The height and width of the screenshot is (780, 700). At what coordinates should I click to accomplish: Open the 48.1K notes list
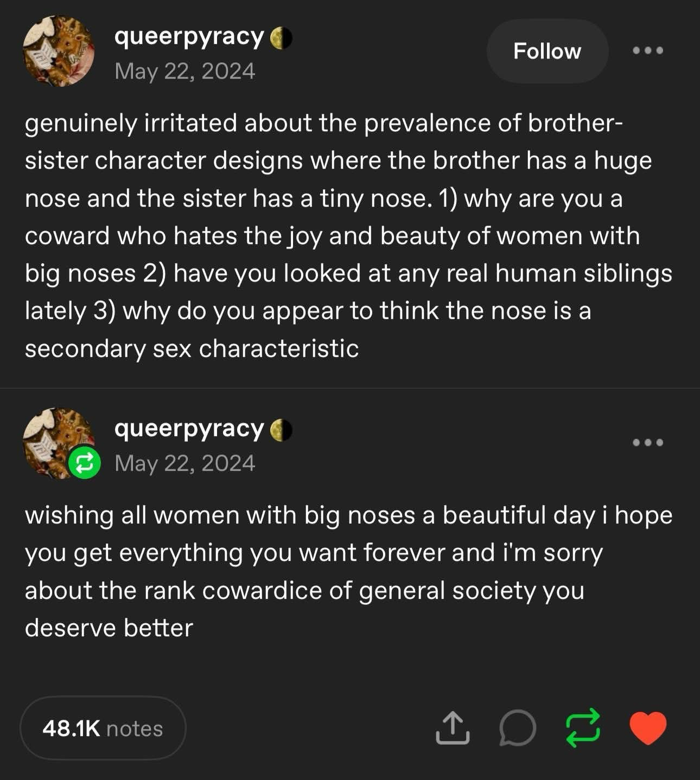point(103,728)
